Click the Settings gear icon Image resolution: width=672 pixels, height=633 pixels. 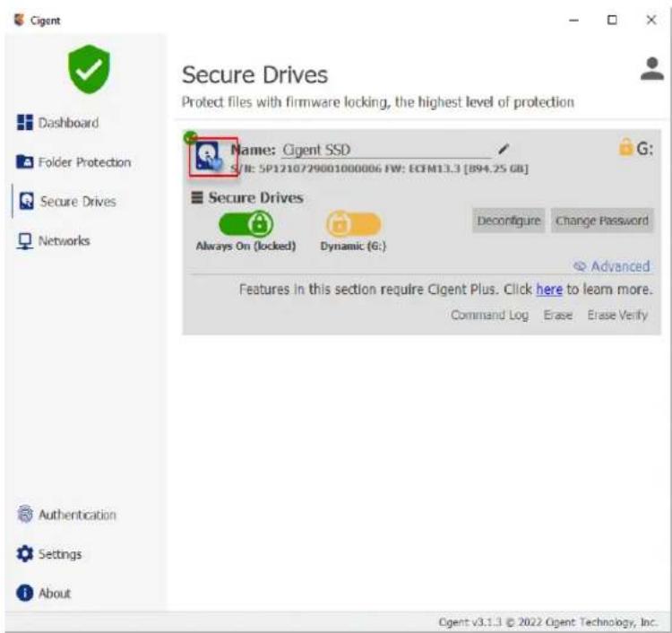24,554
